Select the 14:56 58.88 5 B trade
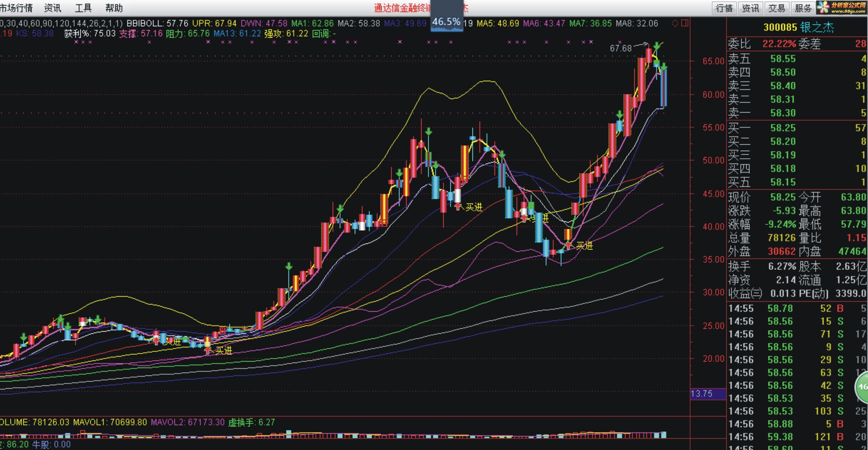The image size is (868, 450). [797, 424]
